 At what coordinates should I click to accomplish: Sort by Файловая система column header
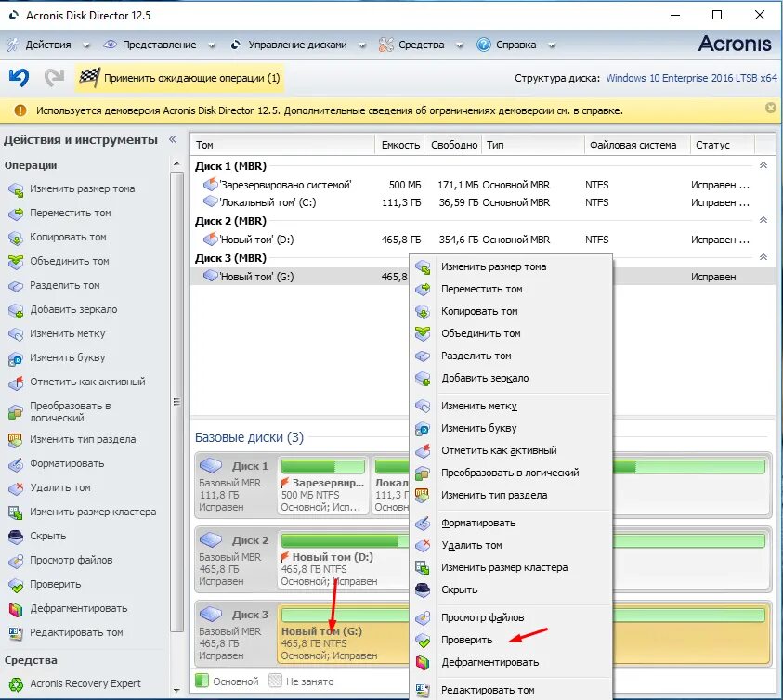pyautogui.click(x=637, y=145)
